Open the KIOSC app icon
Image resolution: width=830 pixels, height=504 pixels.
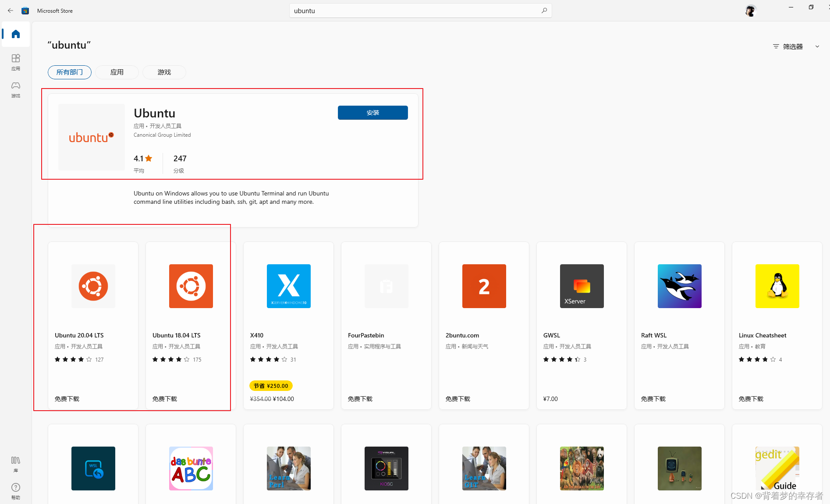387,469
